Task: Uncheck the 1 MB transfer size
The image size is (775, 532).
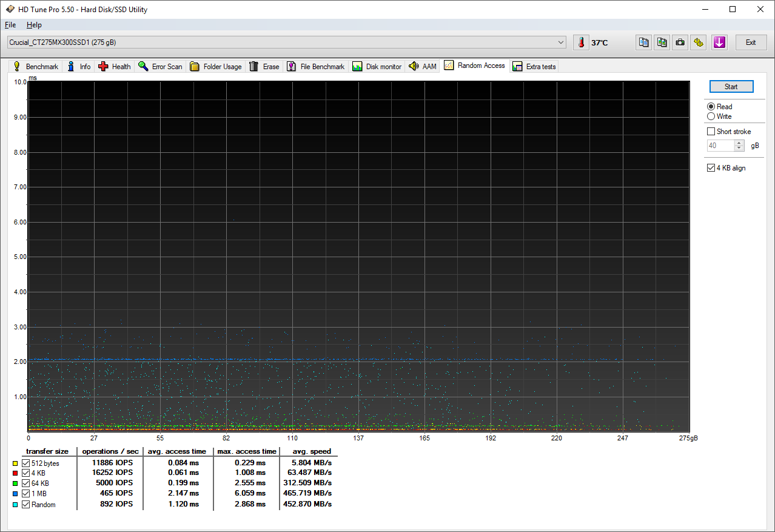Action: pos(25,494)
